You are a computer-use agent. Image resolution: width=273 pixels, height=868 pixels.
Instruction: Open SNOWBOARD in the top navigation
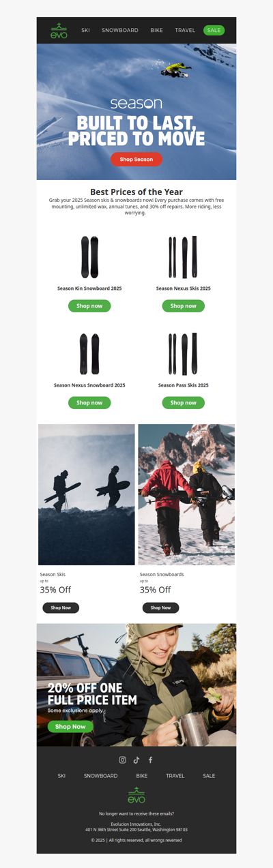120,31
